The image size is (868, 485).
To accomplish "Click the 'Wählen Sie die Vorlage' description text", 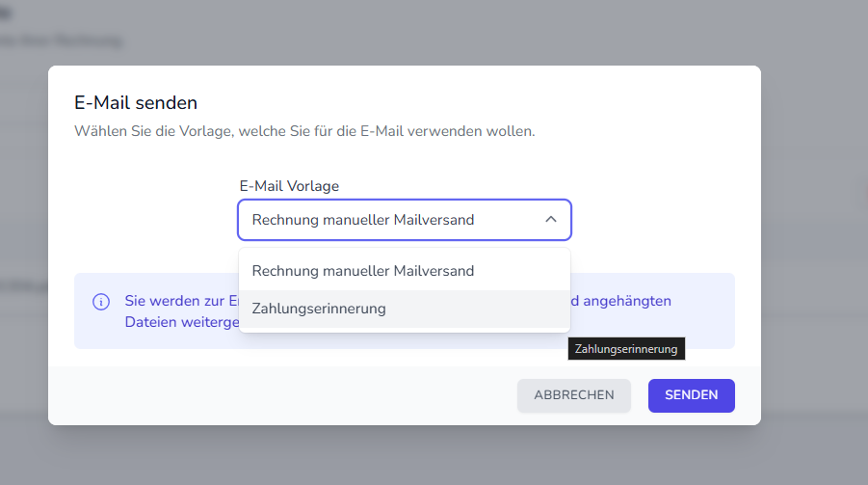I will [x=304, y=130].
